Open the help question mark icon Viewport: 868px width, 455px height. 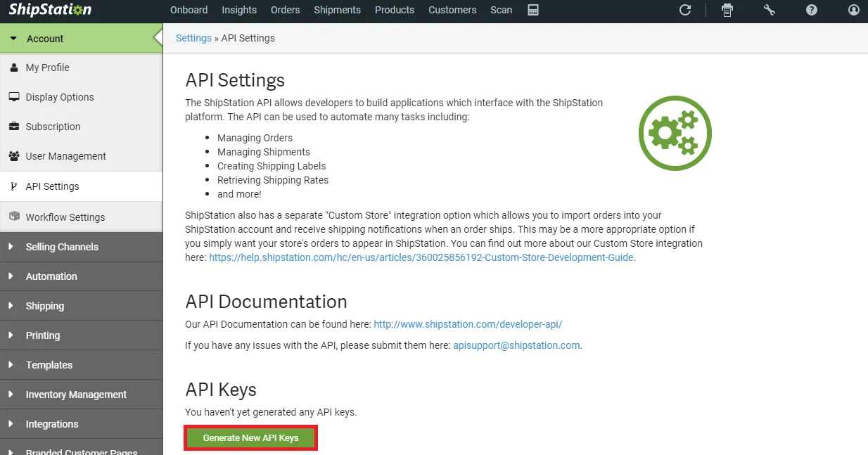[812, 10]
